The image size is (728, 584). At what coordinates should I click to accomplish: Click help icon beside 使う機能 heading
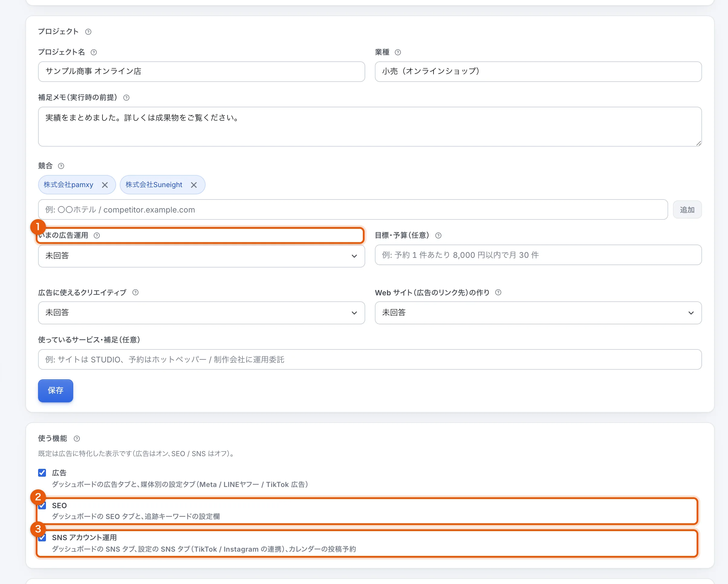click(x=77, y=439)
